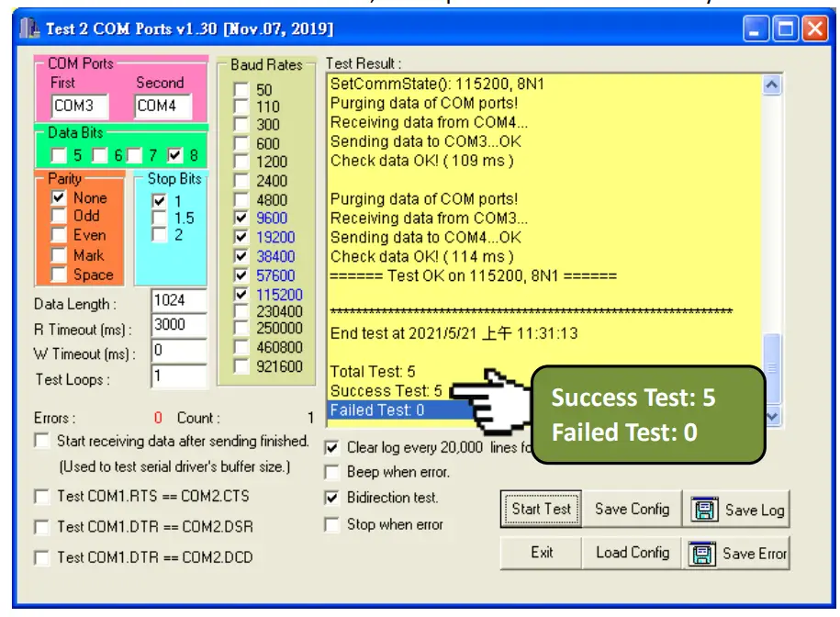The image size is (840, 617).
Task: Click the Save Log button label
Action: pyautogui.click(x=755, y=510)
